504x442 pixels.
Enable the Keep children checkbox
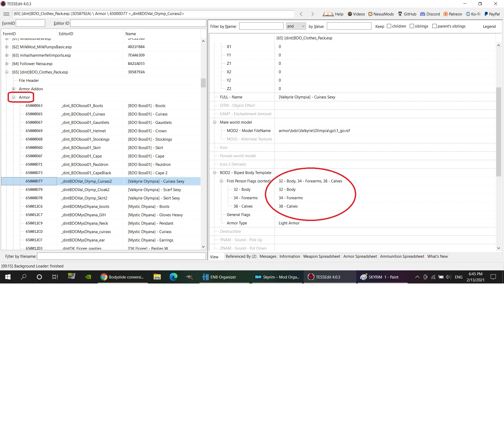click(389, 26)
